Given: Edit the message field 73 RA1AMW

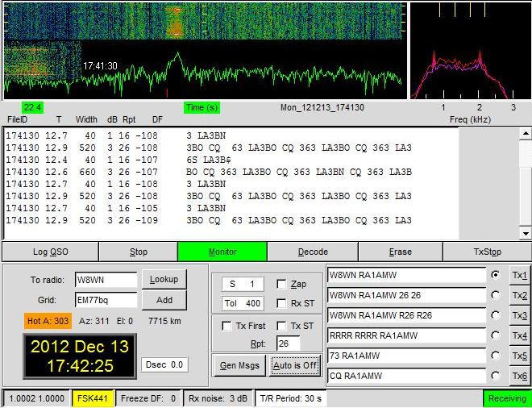Looking at the screenshot, I should tap(406, 356).
